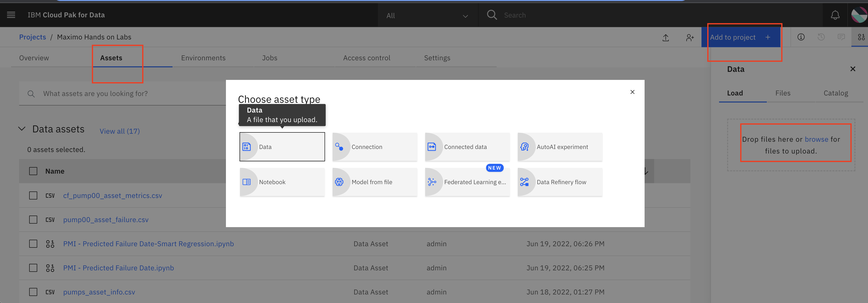Click the View all (17) link
This screenshot has width=868, height=303.
point(120,131)
